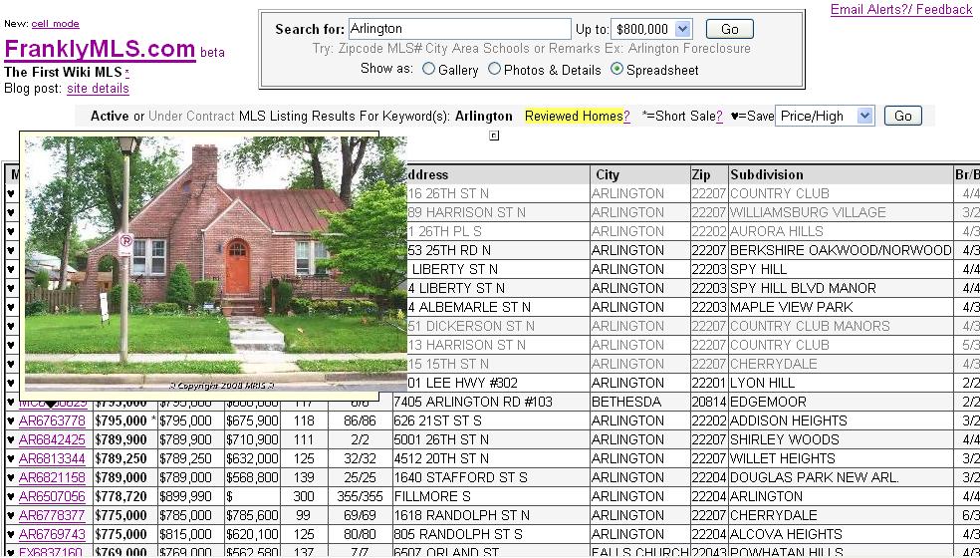Click Go button next to price limit
980x558 pixels.
pos(729,29)
